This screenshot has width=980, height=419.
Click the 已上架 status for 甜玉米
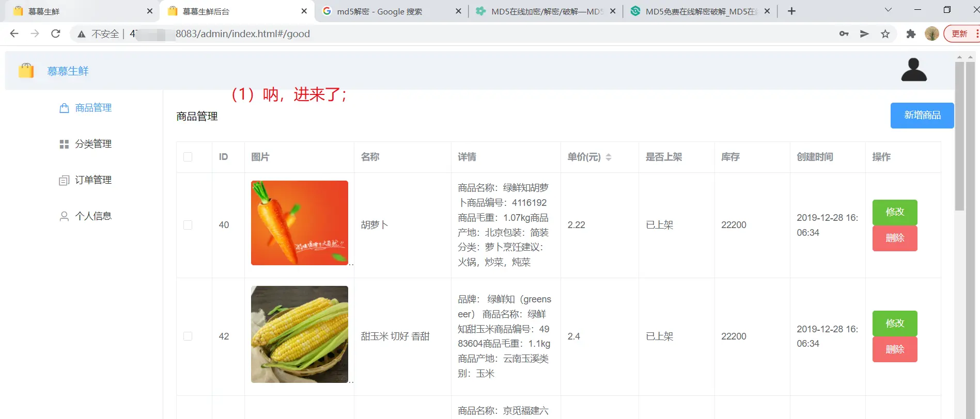point(660,336)
